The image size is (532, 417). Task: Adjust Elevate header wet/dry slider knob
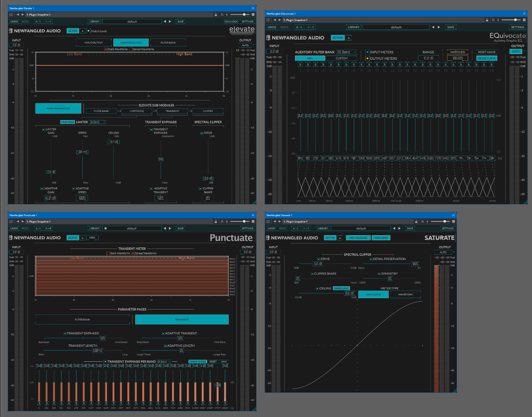[244, 15]
